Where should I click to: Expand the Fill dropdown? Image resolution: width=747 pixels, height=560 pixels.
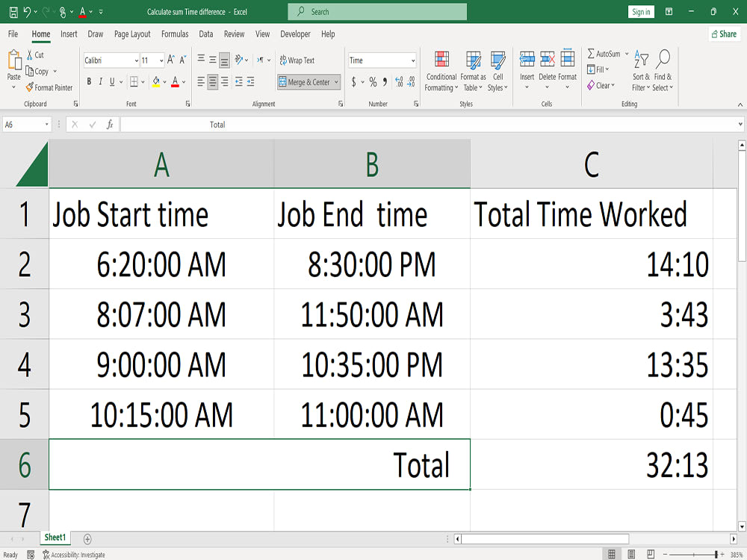(607, 69)
